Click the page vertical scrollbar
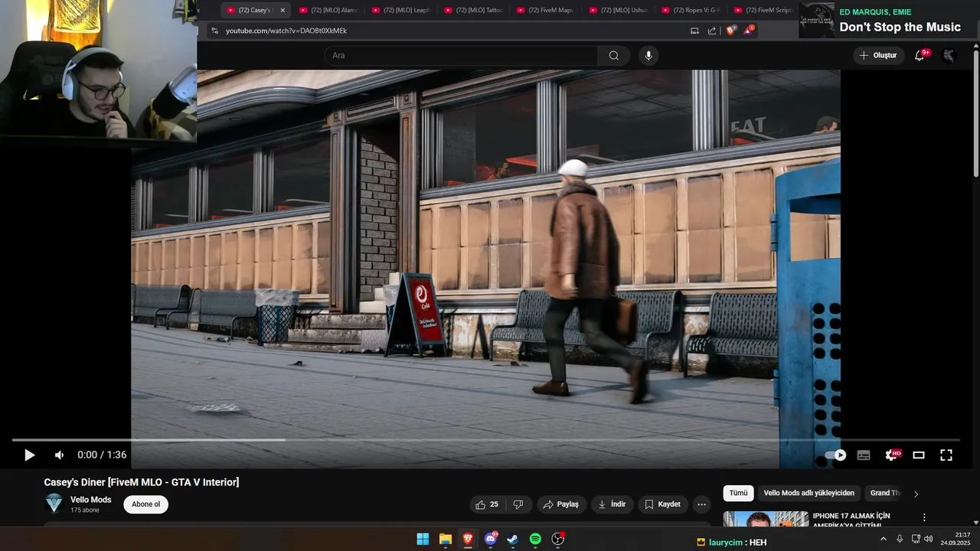Image resolution: width=980 pixels, height=551 pixels. point(975,115)
